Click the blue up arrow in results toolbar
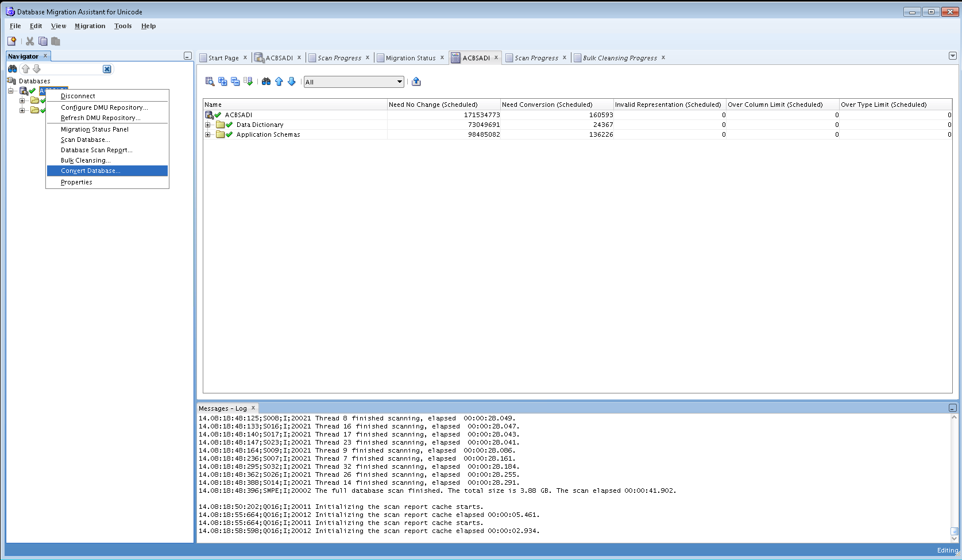 click(x=279, y=82)
